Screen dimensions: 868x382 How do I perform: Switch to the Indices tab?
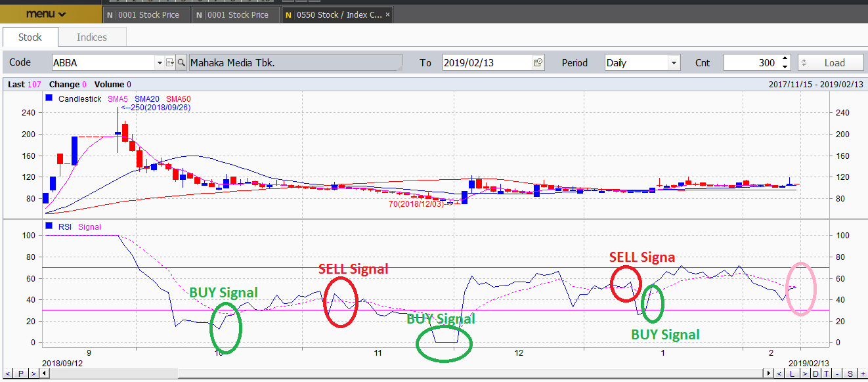click(x=91, y=37)
